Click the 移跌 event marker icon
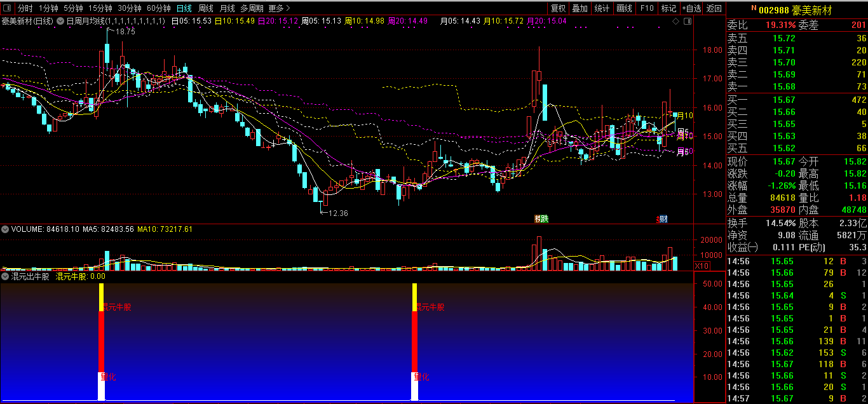Screen dimensions: 868x404 coord(541,219)
